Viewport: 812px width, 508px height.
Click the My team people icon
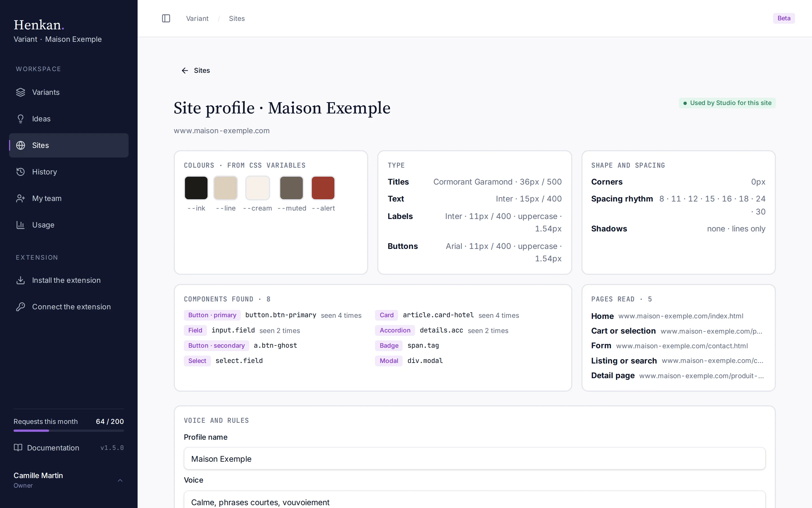(21, 198)
